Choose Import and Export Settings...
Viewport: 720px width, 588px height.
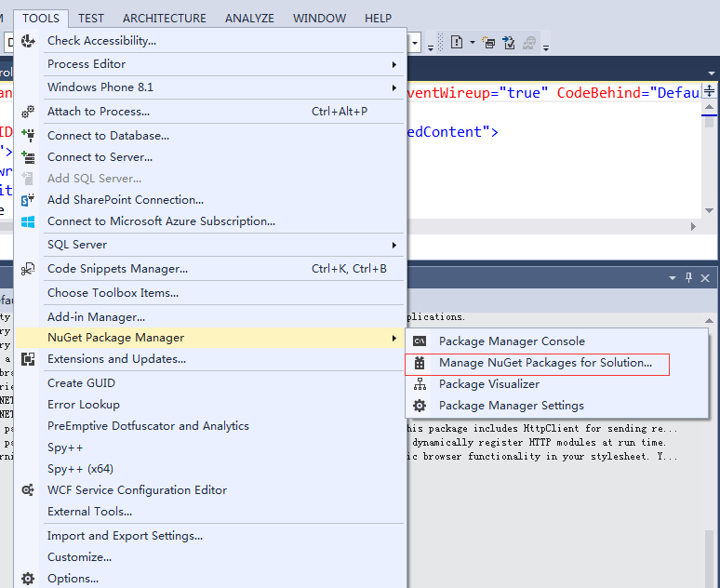(x=125, y=536)
